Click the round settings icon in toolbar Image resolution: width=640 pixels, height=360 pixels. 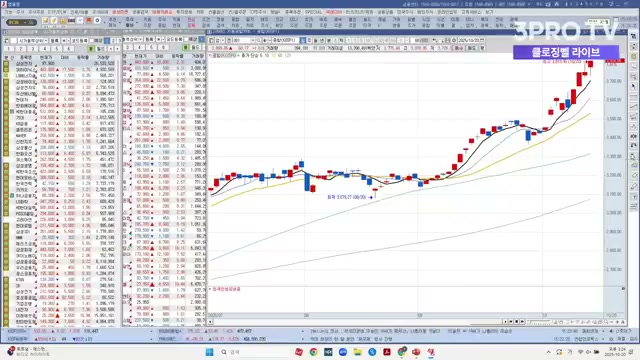pos(97,20)
